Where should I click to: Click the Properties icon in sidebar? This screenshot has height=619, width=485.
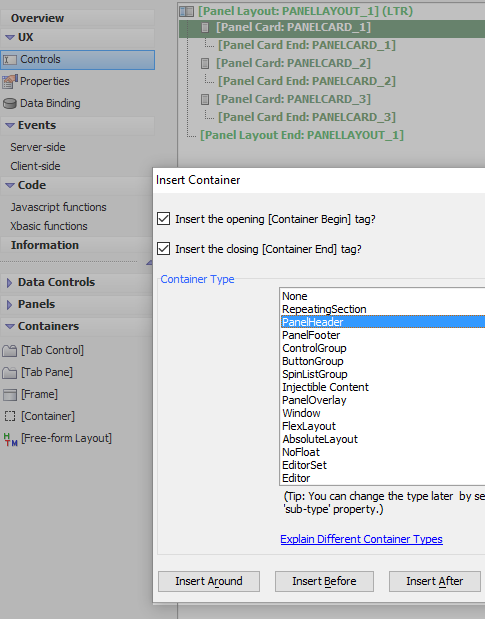(x=10, y=81)
